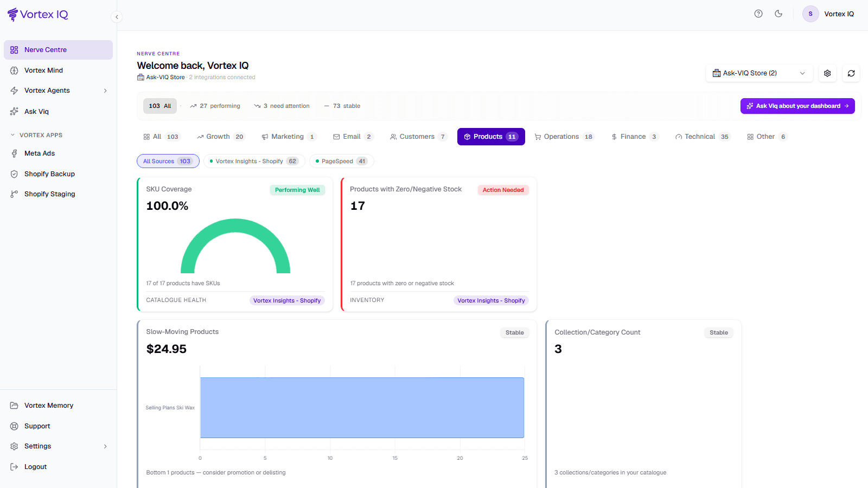This screenshot has height=488, width=868.
Task: Select the All Sources 103 filter chip
Action: [168, 161]
